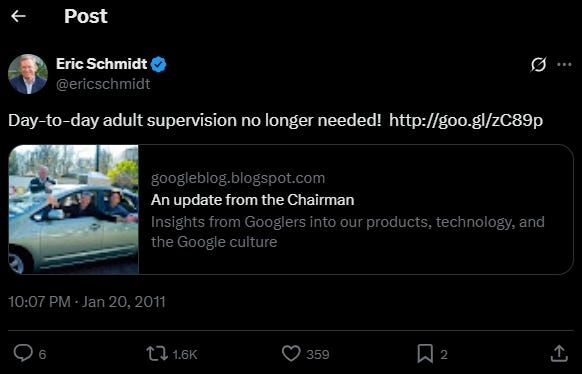The image size is (582, 374).
Task: Open the goo.gl/zC89p link
Action: [466, 121]
